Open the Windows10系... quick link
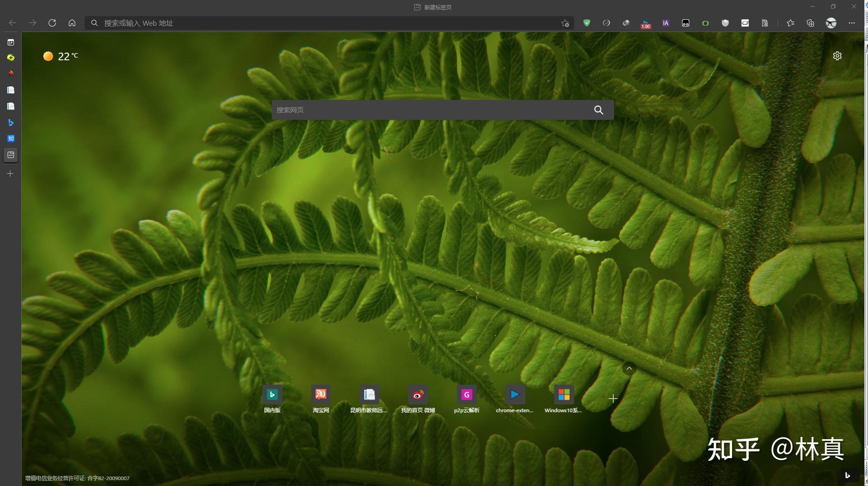The image size is (868, 486). [x=563, y=399]
